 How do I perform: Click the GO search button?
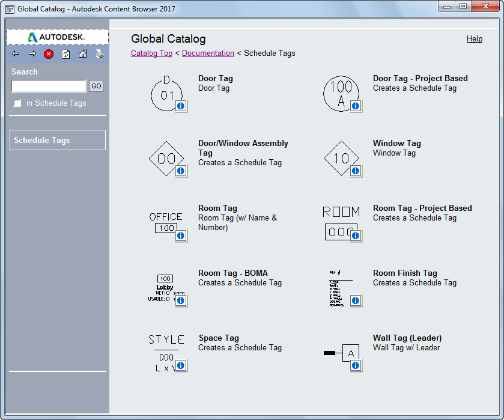[96, 86]
